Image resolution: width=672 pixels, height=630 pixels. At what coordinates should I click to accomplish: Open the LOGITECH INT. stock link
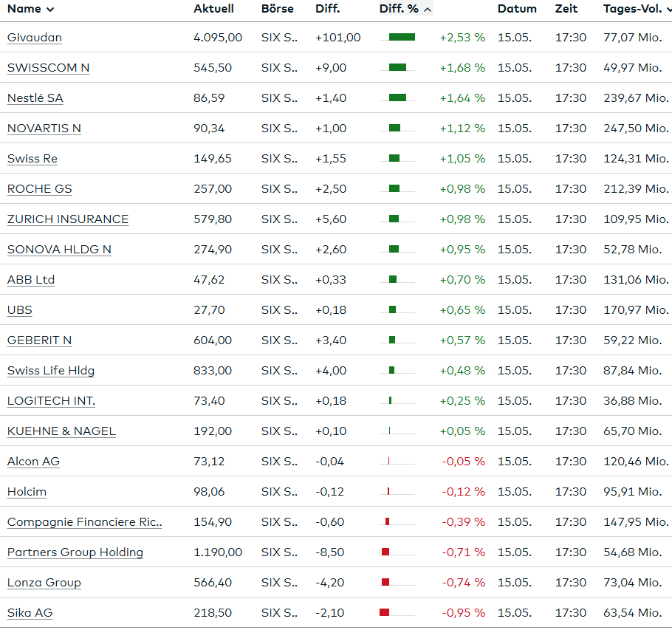(51, 401)
